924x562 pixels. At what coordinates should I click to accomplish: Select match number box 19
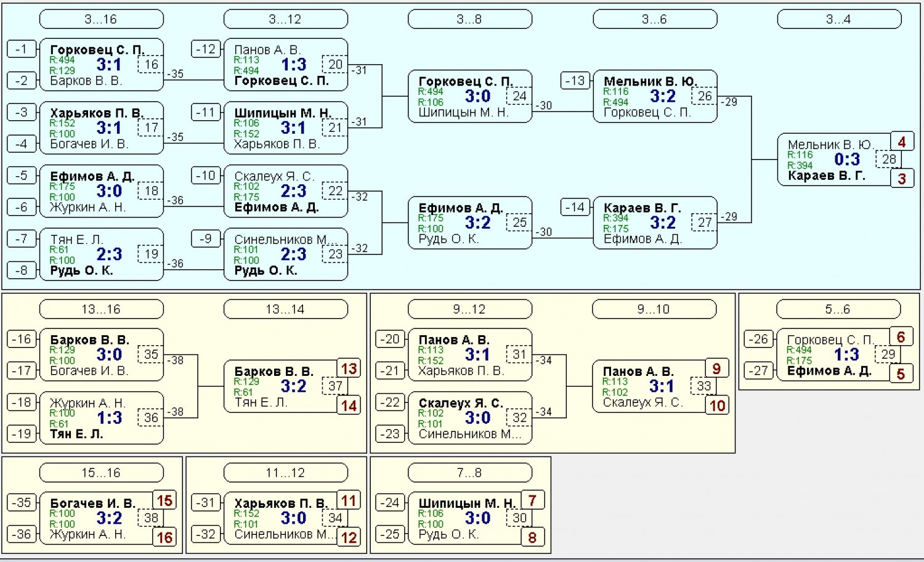click(151, 254)
